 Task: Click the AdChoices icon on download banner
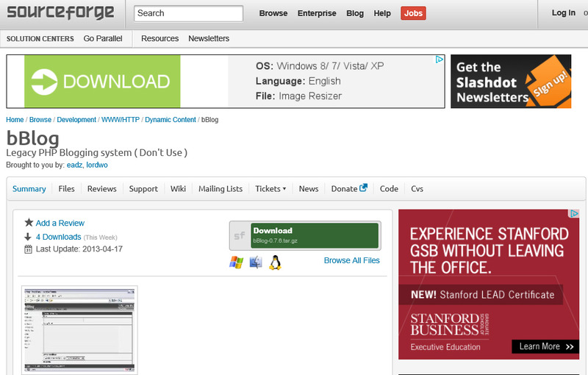pos(439,60)
